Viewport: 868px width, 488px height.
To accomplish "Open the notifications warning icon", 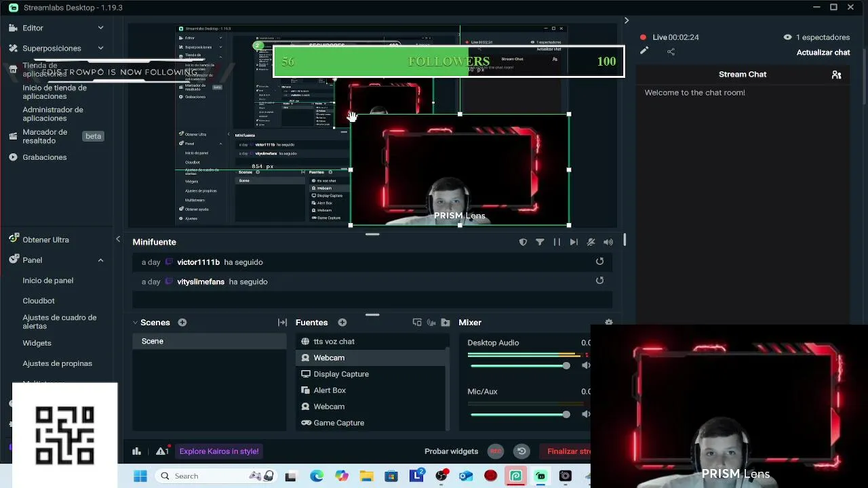I will point(162,451).
